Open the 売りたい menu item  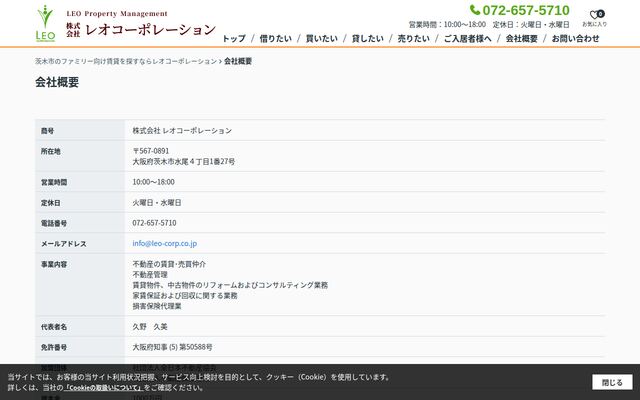point(413,38)
